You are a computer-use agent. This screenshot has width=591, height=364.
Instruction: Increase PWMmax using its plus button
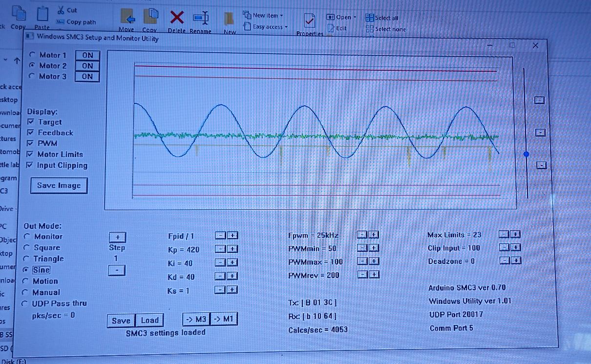click(x=373, y=261)
